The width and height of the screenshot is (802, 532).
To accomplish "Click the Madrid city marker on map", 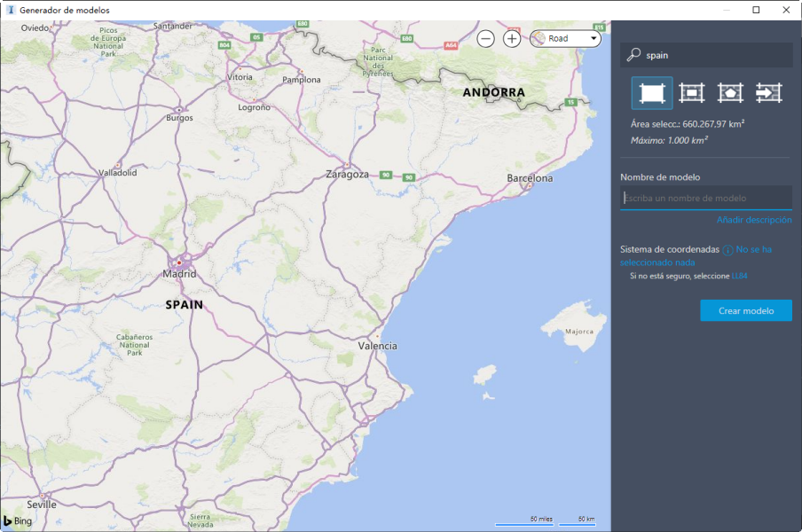I will coord(179,262).
